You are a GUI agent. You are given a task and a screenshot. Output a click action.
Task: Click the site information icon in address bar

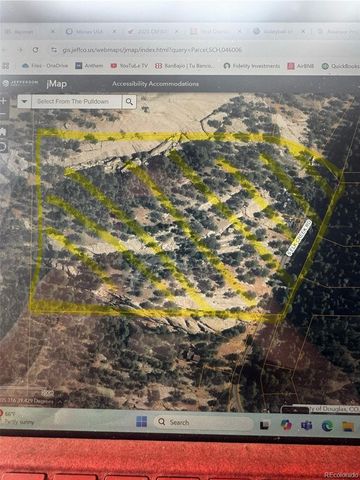[54, 50]
